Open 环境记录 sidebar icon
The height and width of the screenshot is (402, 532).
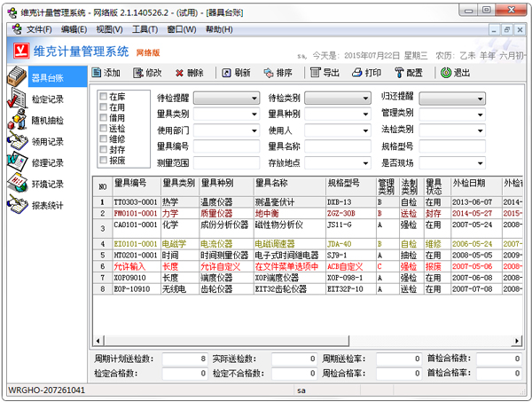pyautogui.click(x=18, y=183)
